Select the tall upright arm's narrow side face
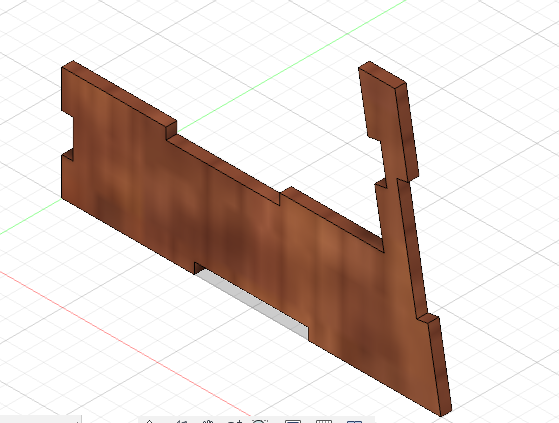This screenshot has height=423, width=559. (407, 132)
